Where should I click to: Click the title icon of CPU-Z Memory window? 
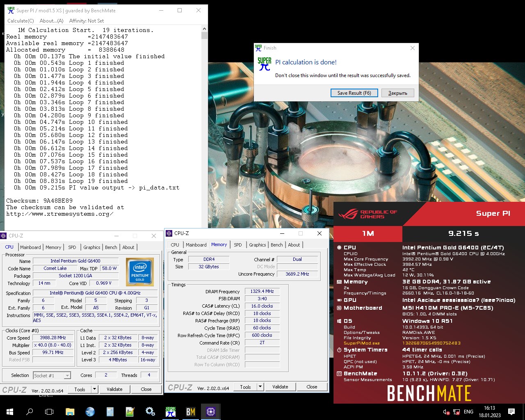(169, 233)
